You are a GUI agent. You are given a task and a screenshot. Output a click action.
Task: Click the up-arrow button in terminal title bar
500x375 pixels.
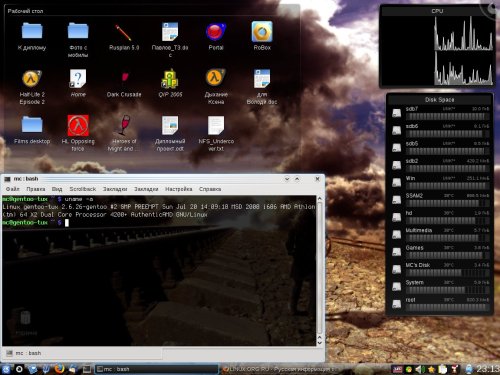pos(297,179)
